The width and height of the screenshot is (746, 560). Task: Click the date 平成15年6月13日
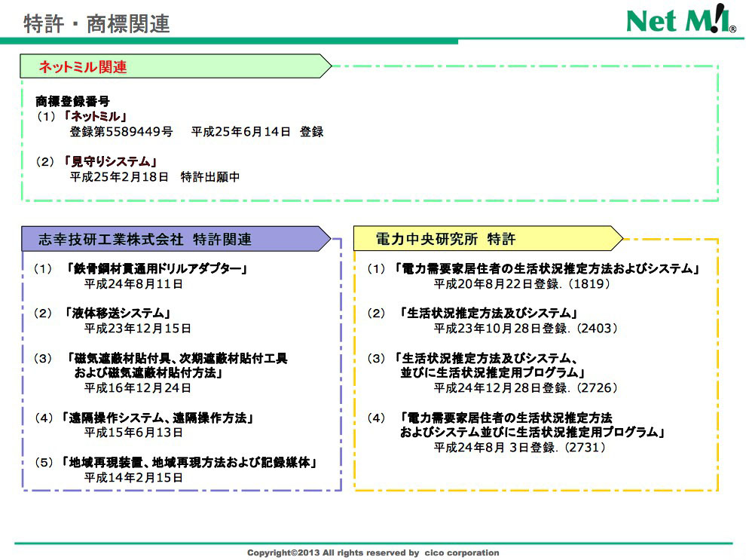[x=133, y=433]
